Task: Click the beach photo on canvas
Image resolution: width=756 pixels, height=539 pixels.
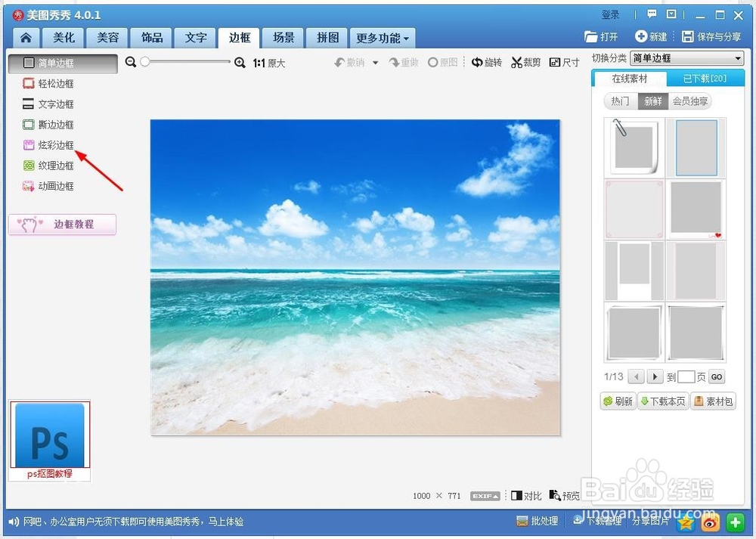Action: tap(355, 277)
